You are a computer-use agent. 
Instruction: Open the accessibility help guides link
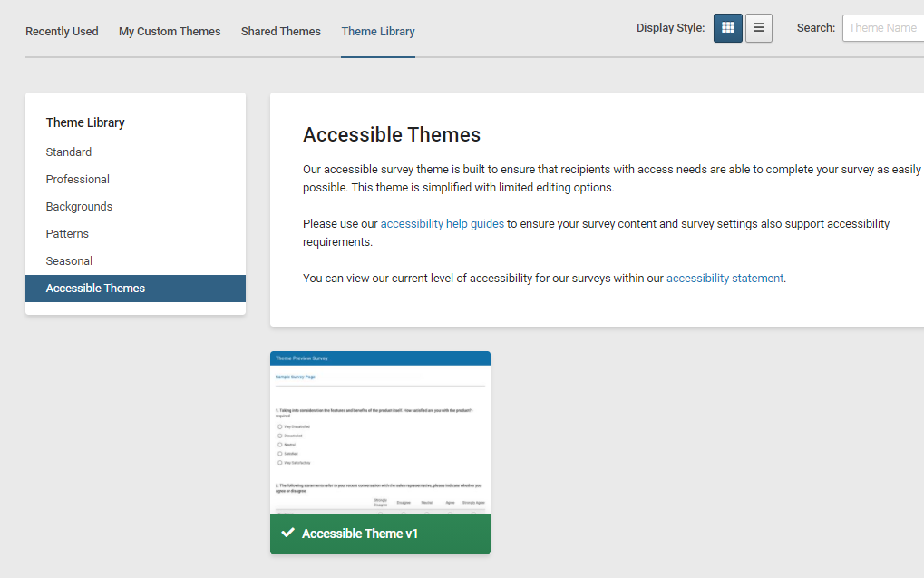(x=442, y=223)
